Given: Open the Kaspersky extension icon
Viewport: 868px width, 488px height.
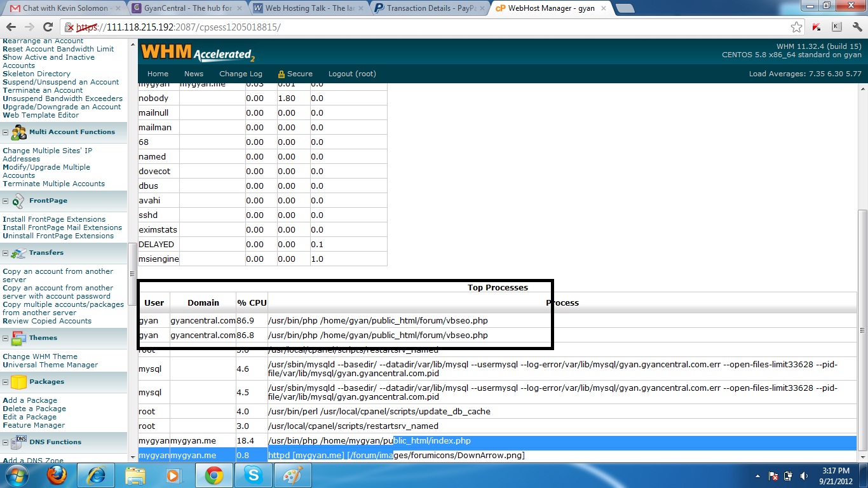Looking at the screenshot, I should tap(817, 27).
